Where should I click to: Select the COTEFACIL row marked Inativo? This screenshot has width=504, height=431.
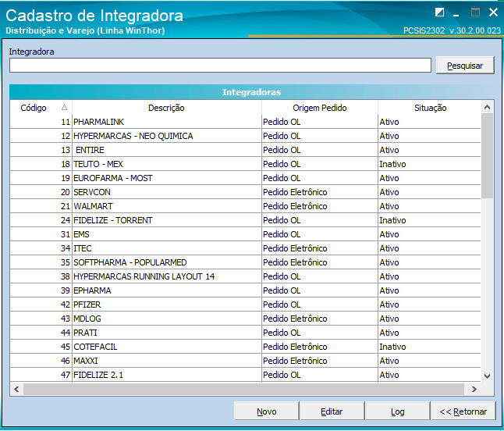click(x=166, y=347)
